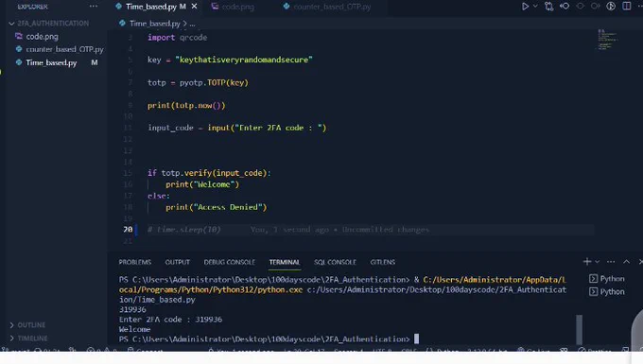Open the run options dropdown chevron
The width and height of the screenshot is (643, 364).
point(535,7)
